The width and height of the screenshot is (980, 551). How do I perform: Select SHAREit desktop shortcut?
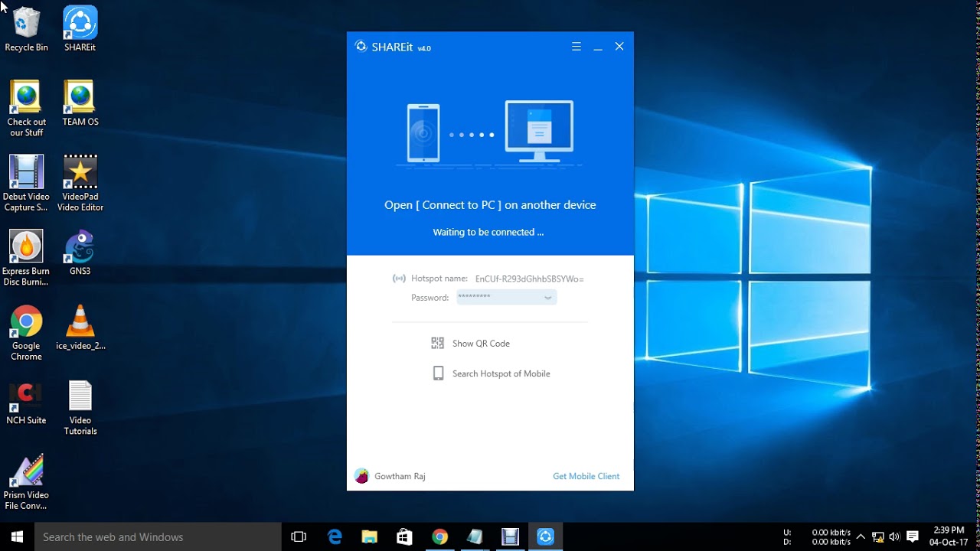80,29
